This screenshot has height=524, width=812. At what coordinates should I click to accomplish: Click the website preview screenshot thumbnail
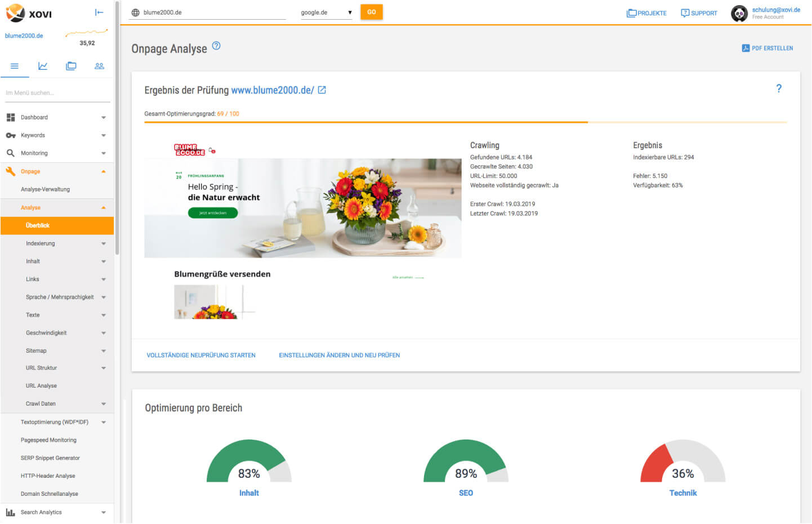click(x=303, y=230)
